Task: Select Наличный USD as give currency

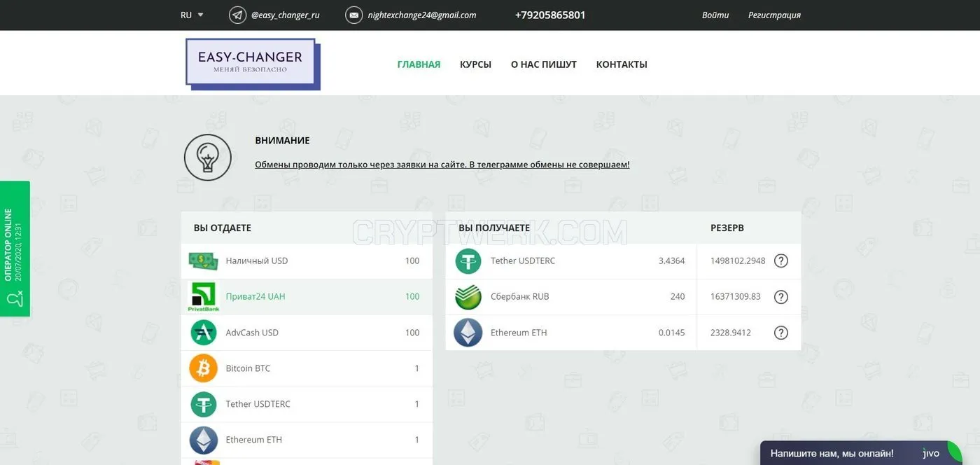Action: point(307,261)
